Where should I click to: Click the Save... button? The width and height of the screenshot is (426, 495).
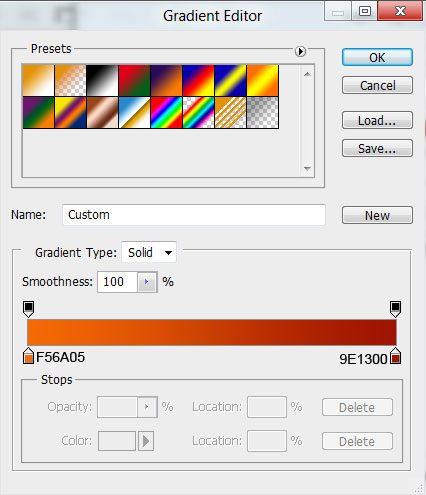pos(377,148)
